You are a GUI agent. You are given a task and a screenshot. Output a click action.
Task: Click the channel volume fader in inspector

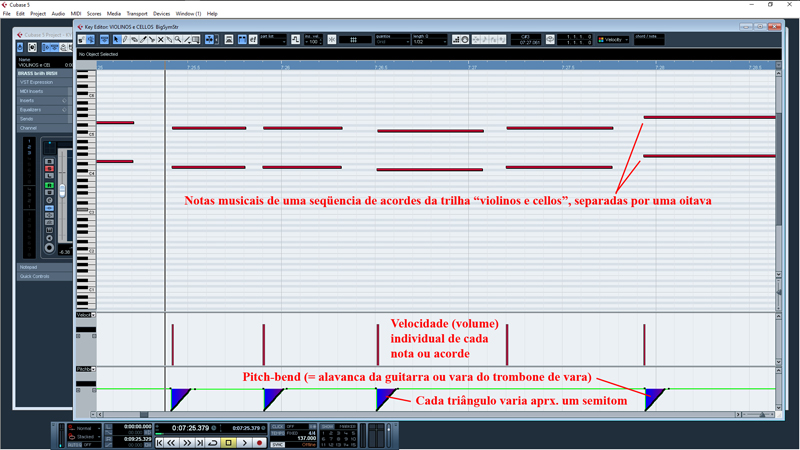62,190
